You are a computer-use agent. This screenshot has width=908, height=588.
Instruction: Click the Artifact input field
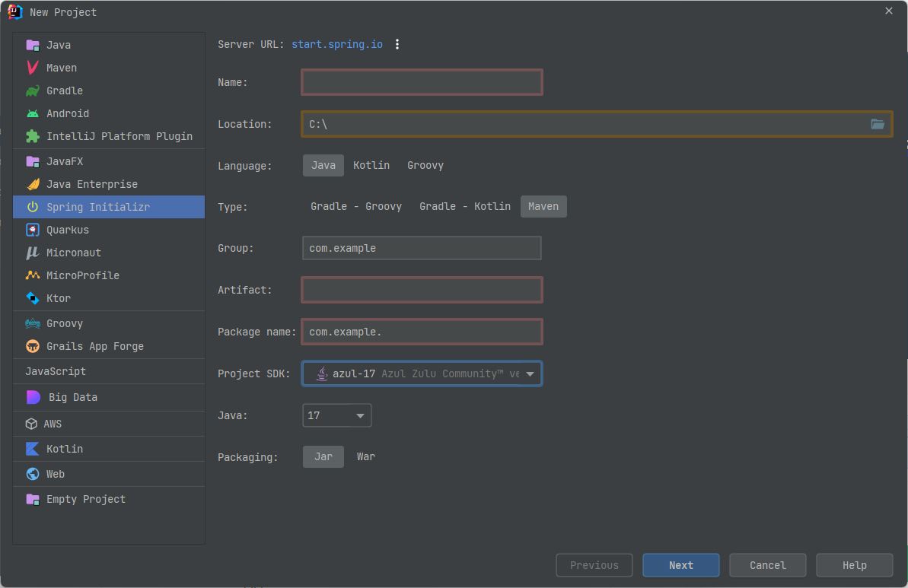[x=422, y=290]
